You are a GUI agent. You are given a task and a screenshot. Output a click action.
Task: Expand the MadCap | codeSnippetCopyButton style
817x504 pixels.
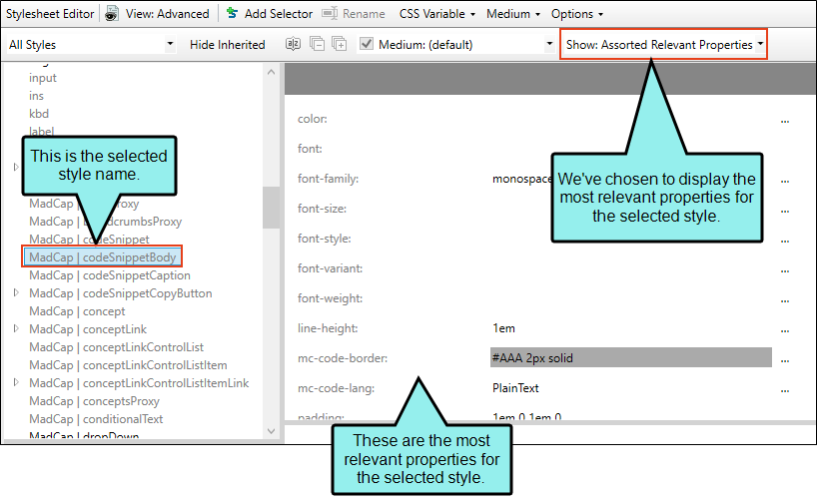coord(16,292)
